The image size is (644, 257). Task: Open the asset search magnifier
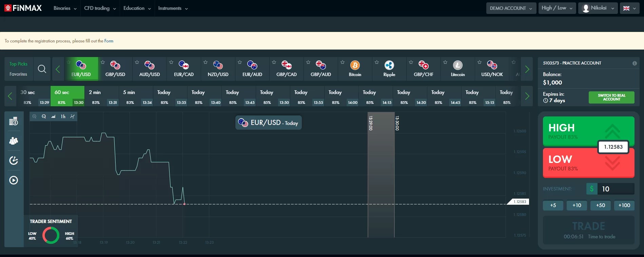pos(42,69)
